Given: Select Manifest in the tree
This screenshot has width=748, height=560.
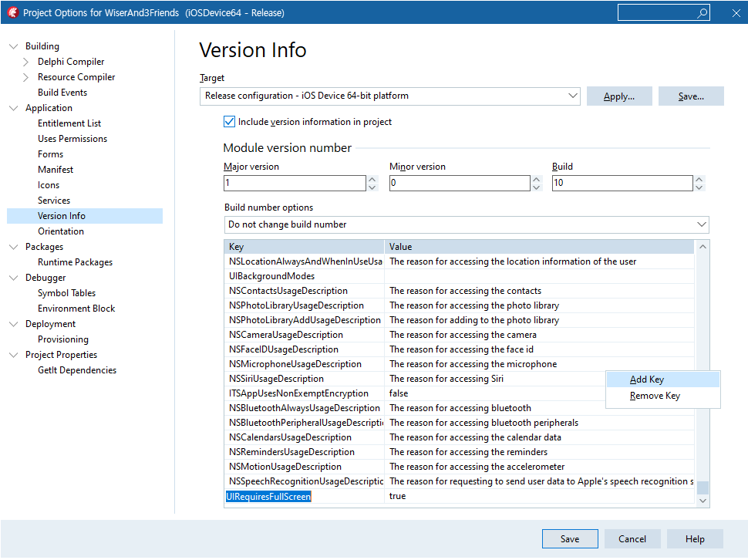Looking at the screenshot, I should click(x=56, y=170).
